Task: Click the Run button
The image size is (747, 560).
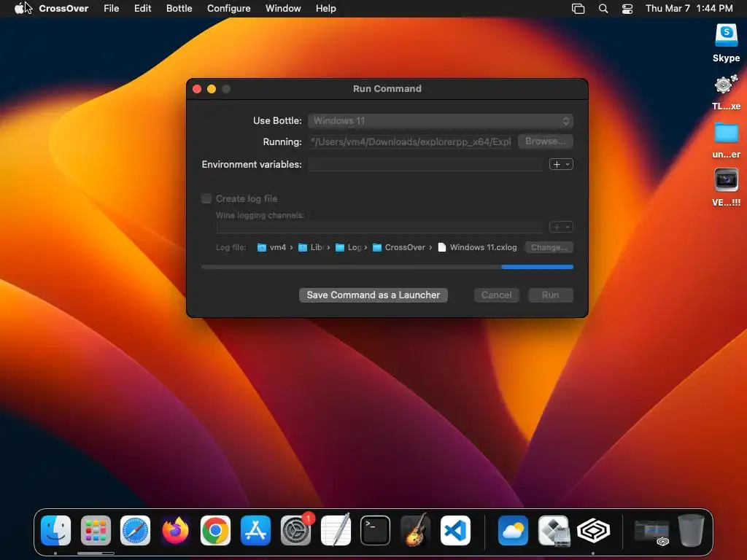Action: [550, 295]
